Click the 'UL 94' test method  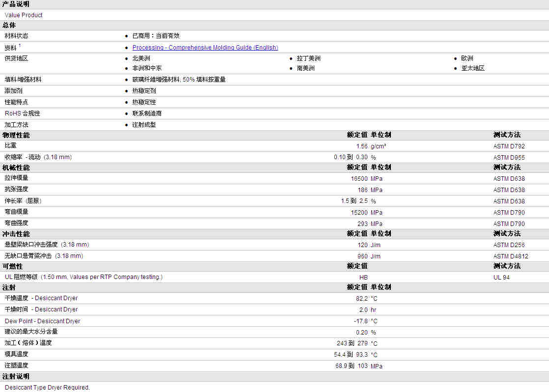point(501,278)
